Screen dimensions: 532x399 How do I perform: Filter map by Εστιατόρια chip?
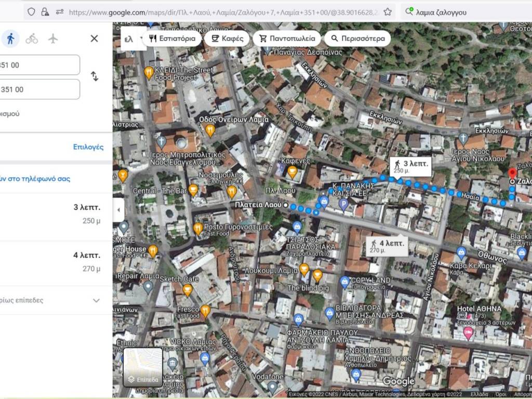coord(172,38)
